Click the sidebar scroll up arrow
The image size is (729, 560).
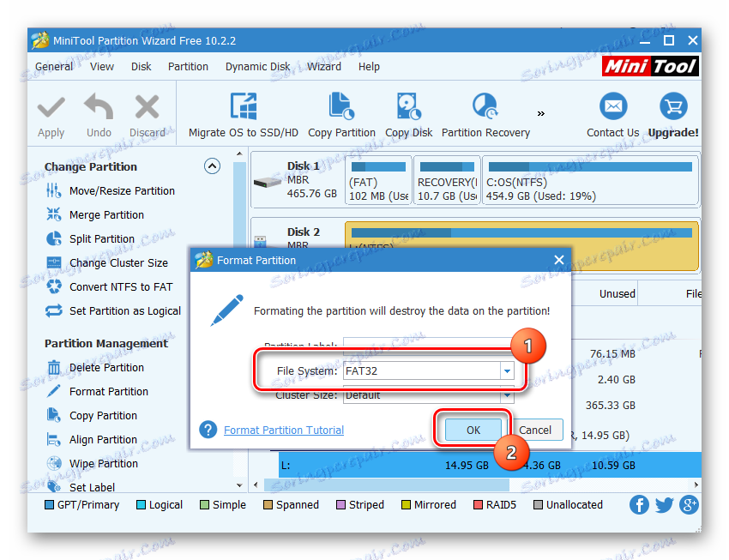(239, 154)
